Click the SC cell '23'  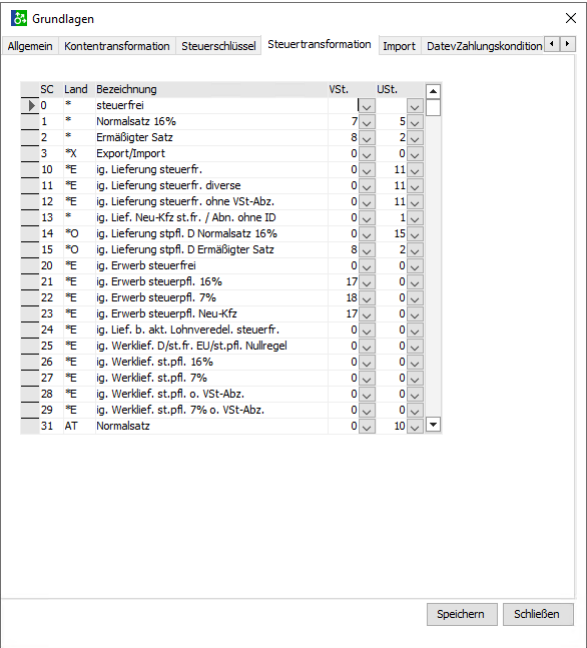[x=50, y=314]
